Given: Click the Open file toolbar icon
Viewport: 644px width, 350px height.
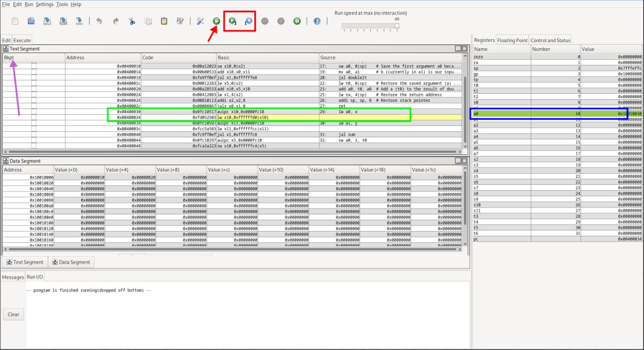Looking at the screenshot, I should point(31,21).
